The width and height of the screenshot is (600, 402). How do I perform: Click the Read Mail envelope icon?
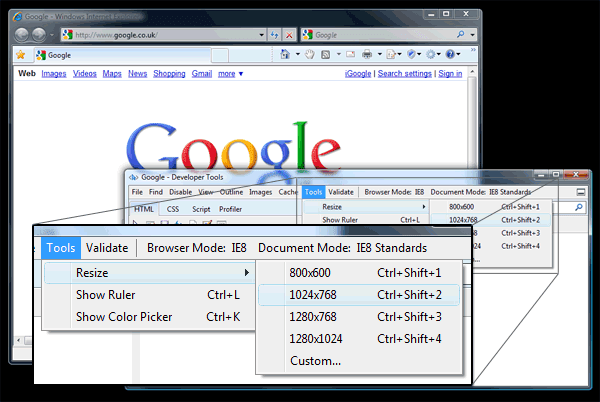(x=351, y=54)
